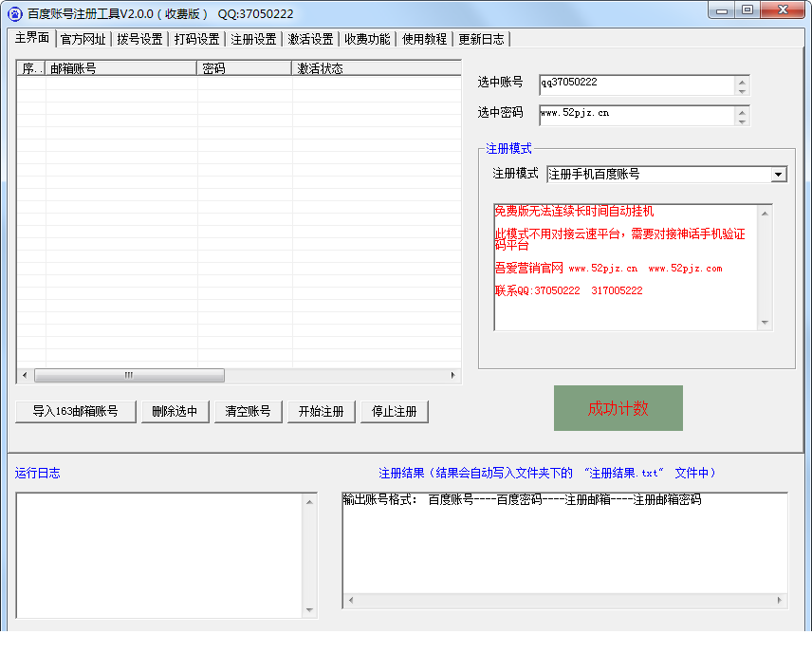Click the 导入163邮箱账号 button
The height and width of the screenshot is (653, 812).
[x=76, y=412]
